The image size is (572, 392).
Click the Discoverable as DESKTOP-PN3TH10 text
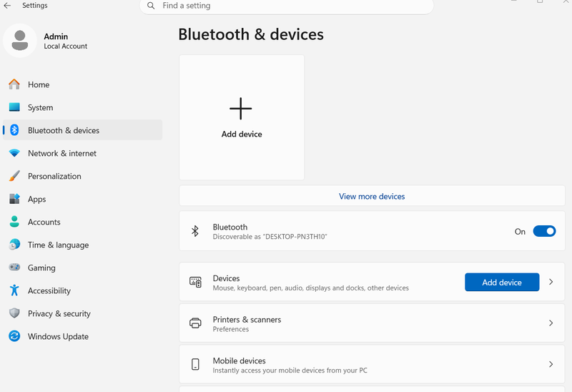pos(270,237)
